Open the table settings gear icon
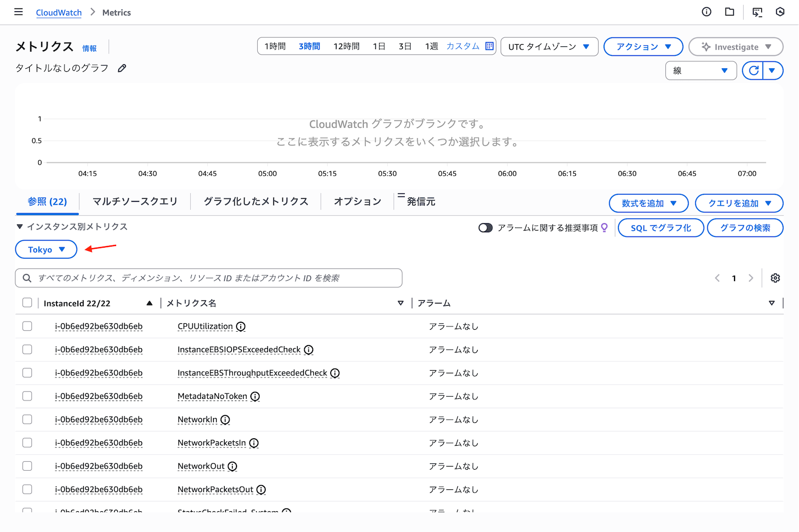The height and width of the screenshot is (532, 799). [x=775, y=278]
